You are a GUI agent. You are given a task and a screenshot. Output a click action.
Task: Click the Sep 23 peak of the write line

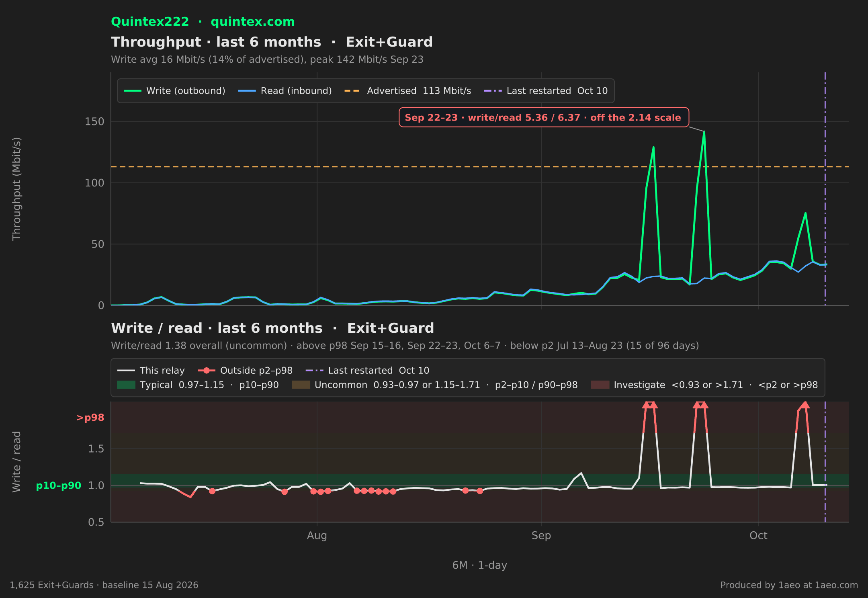(x=704, y=132)
